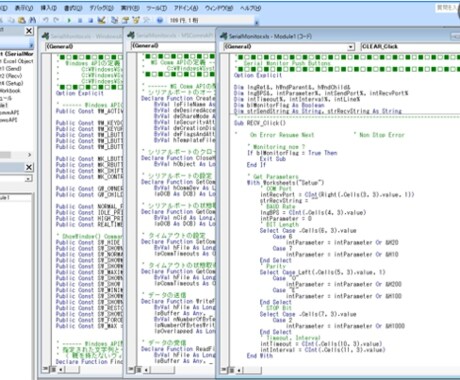The image size is (460, 380).
Task: Click the green Run Sub play icon
Action: pos(69,20)
